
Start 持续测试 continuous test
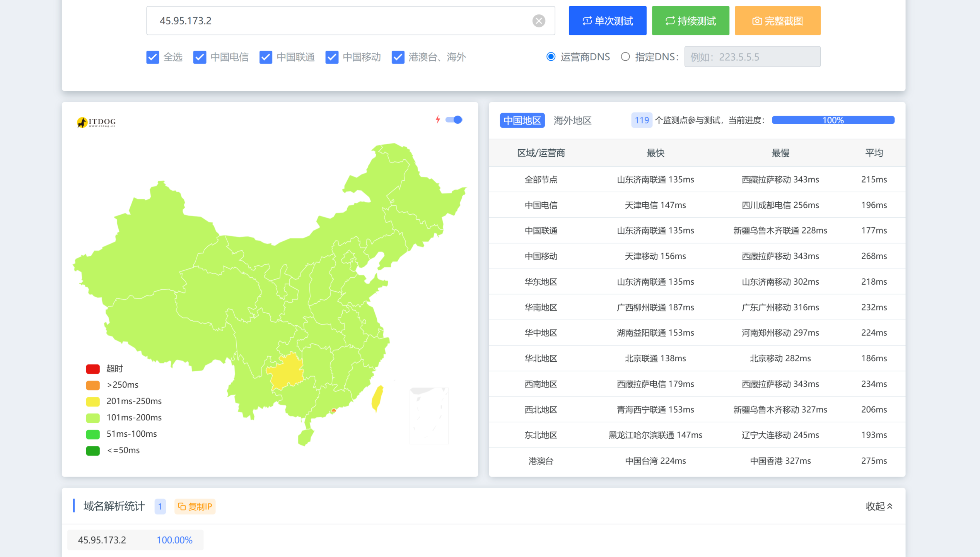pos(690,21)
